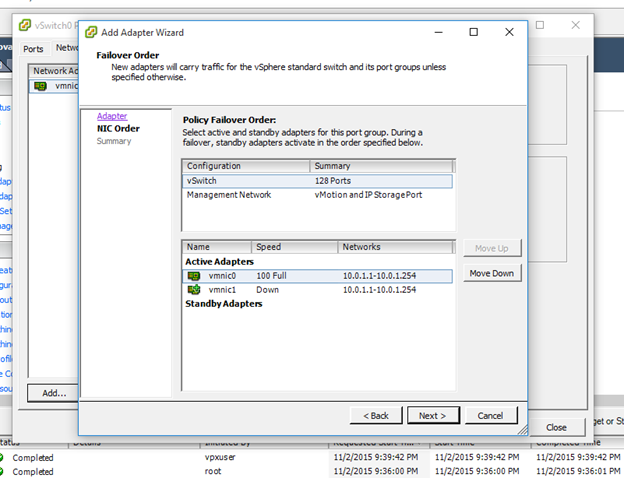Click the Summary column header
This screenshot has height=478, width=624.
click(x=381, y=166)
